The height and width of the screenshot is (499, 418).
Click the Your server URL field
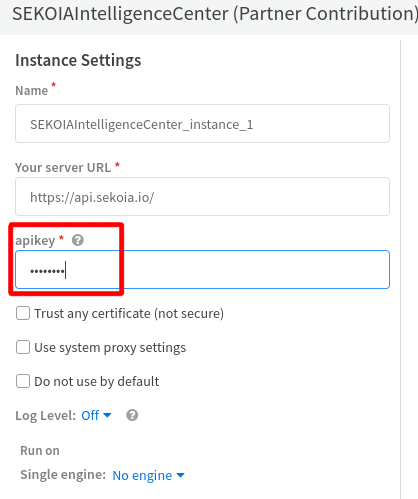click(202, 197)
